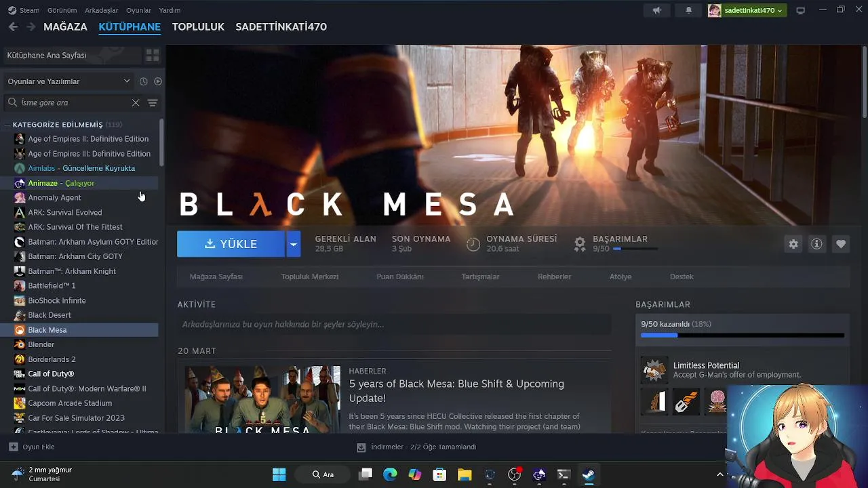Click the İsme göre ara search field
Screen dimensions: 868x488
(x=71, y=103)
